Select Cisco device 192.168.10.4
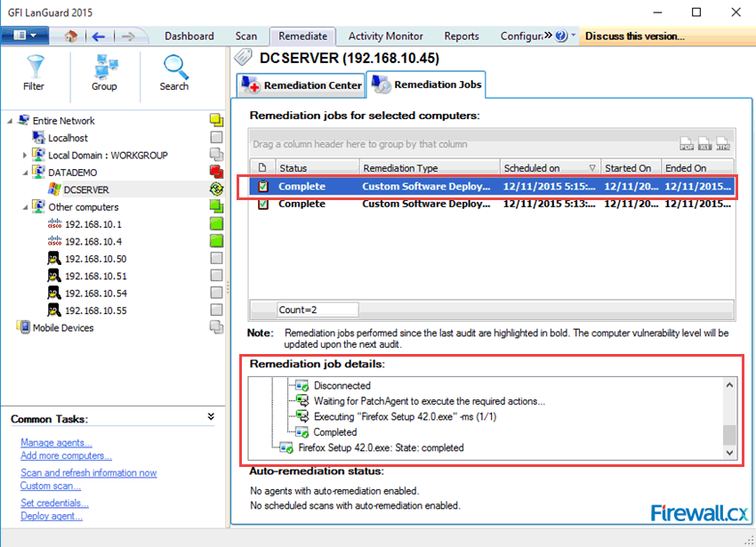The image size is (756, 547). [93, 242]
